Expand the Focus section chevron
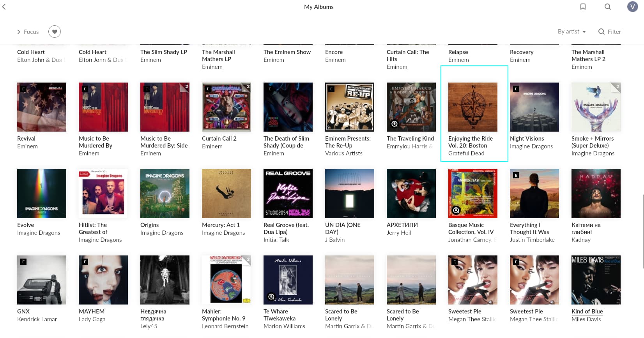 click(19, 32)
